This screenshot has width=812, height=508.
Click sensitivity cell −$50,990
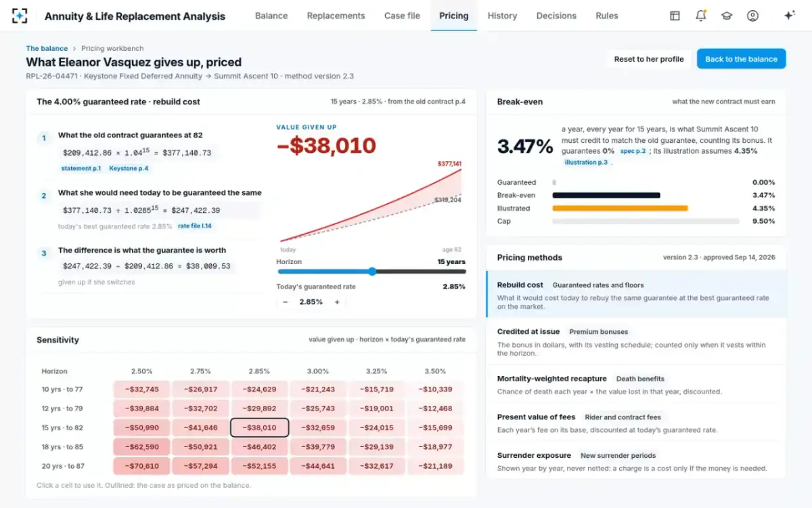142,428
